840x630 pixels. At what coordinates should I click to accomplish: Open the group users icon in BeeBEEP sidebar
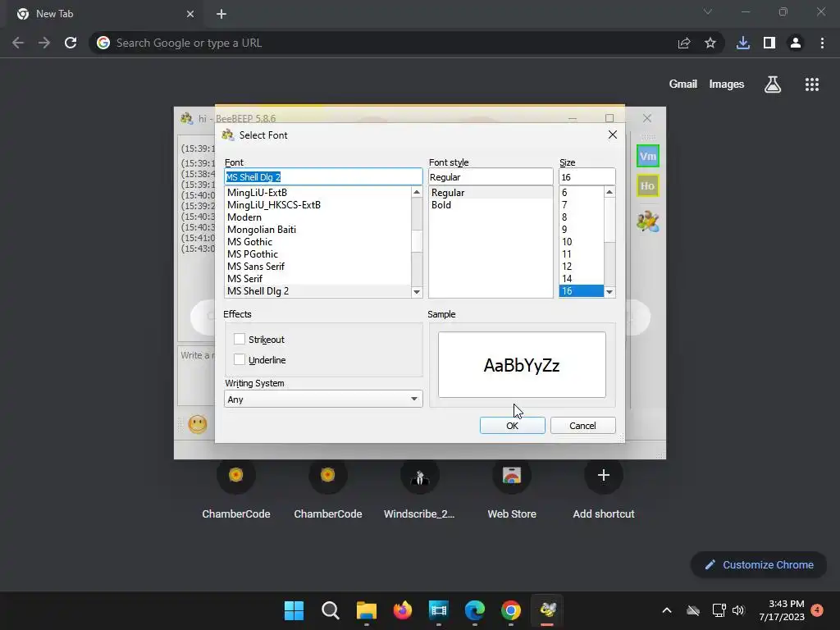[x=648, y=221]
